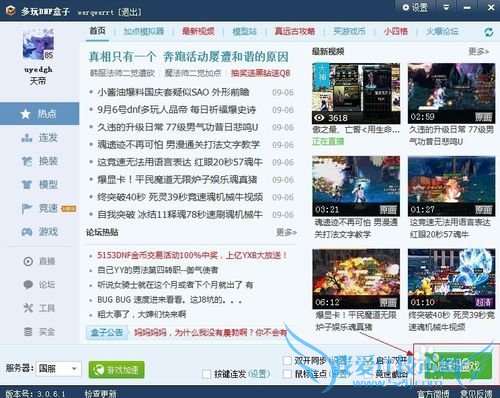The width and height of the screenshot is (500, 398).
Task: Toggle the 按键连发 checkbox
Action: click(206, 374)
